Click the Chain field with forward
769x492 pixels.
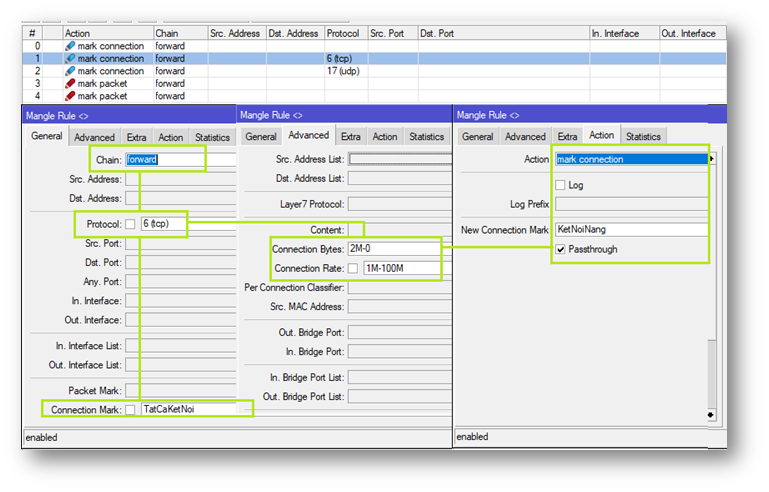tap(180, 160)
